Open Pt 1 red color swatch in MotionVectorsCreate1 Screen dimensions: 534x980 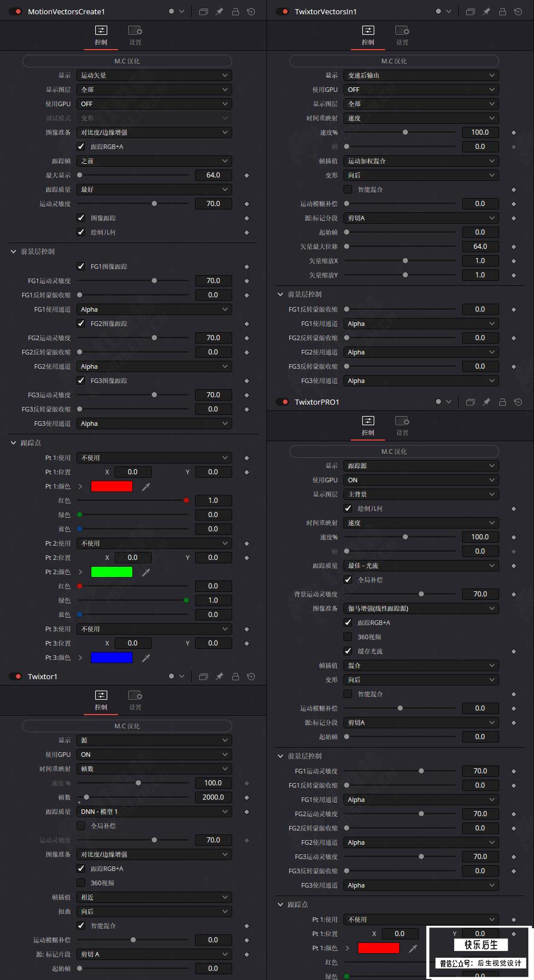[112, 486]
